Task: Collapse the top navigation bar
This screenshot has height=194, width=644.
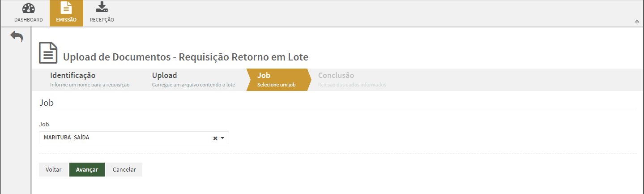Action: click(x=637, y=22)
